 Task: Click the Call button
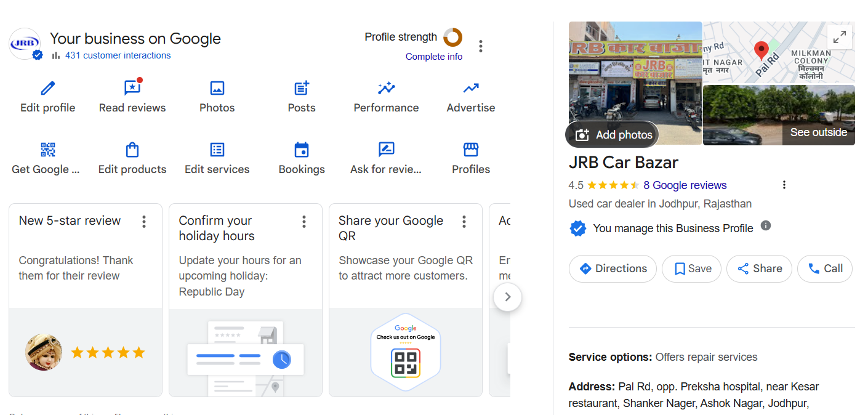point(825,268)
